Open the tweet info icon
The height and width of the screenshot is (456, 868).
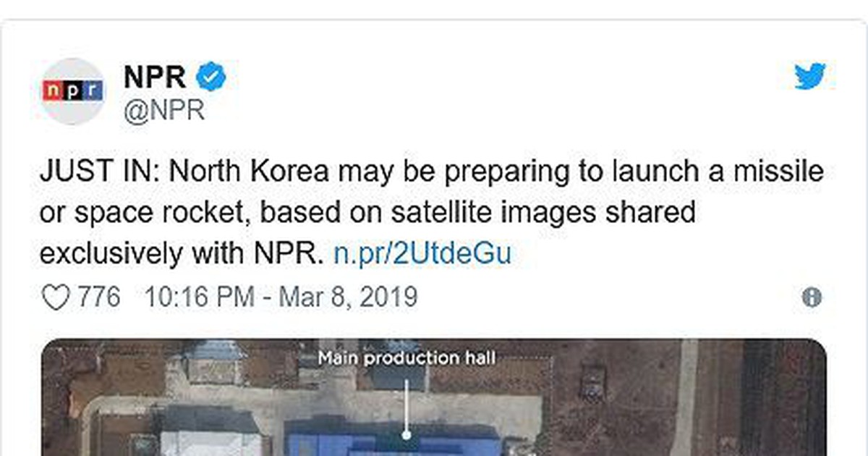(812, 297)
